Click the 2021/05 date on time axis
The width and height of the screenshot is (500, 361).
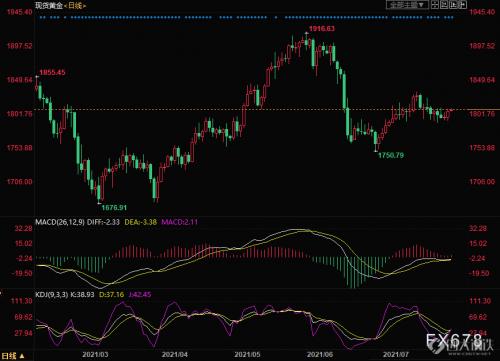247,354
